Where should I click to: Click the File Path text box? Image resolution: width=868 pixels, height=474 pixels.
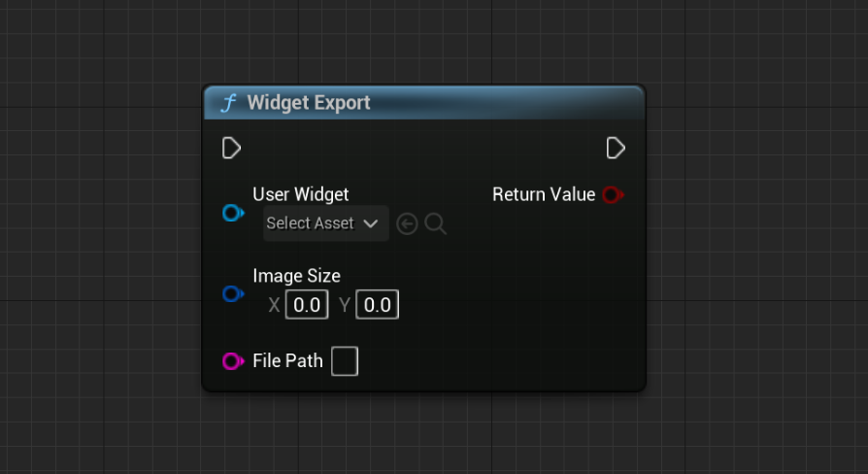click(x=345, y=361)
